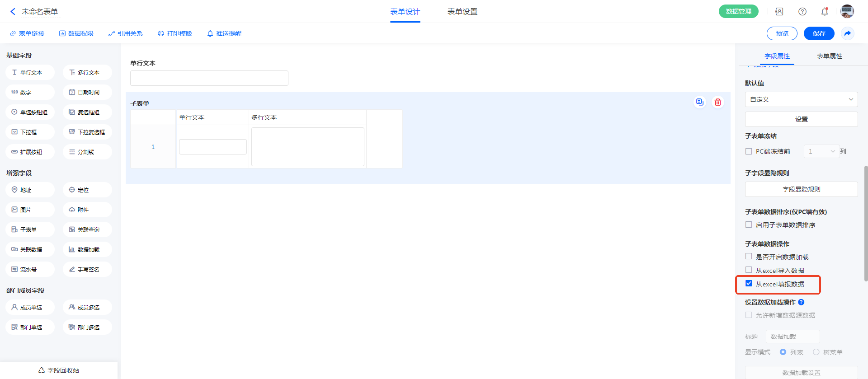Uncheck 从excel填报数据 checkbox
Viewport: 868px width, 379px height.
point(749,284)
